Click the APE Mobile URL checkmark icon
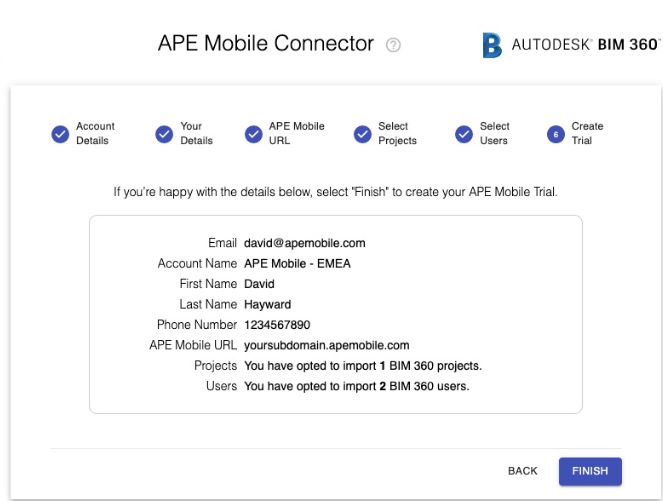Image resolution: width=663 pixels, height=501 pixels. (254, 134)
